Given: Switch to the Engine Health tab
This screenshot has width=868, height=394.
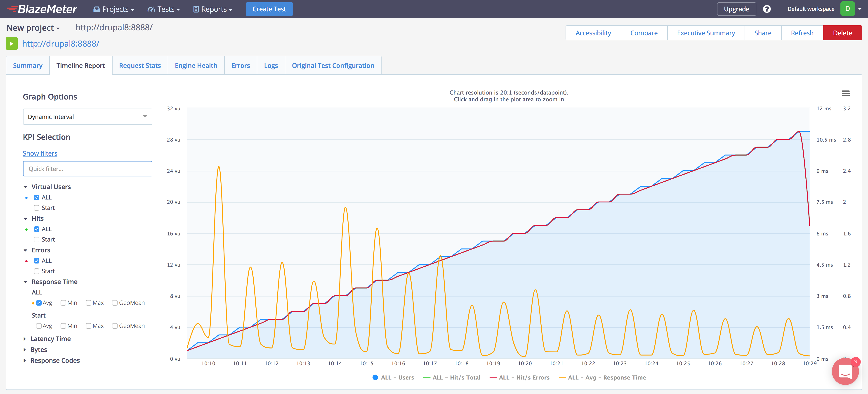Looking at the screenshot, I should point(196,65).
